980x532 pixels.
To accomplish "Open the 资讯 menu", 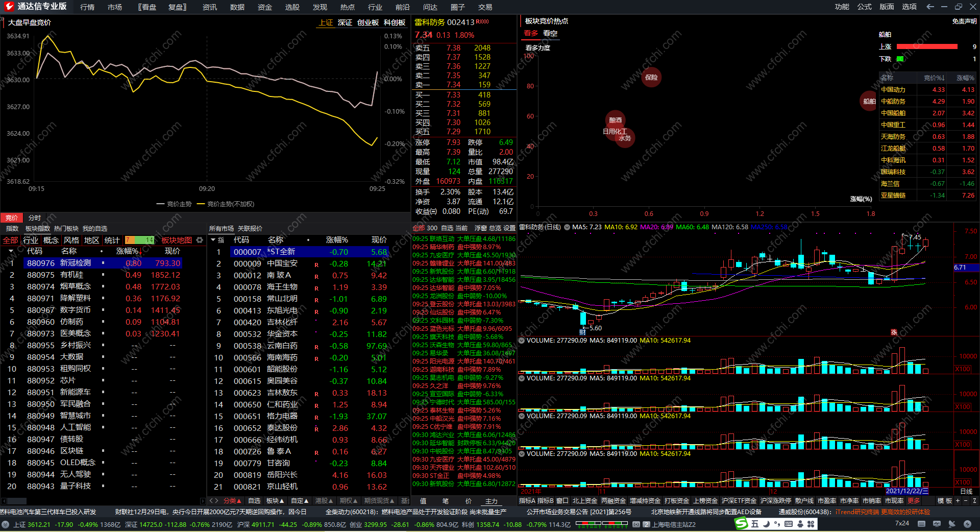I will coord(209,7).
